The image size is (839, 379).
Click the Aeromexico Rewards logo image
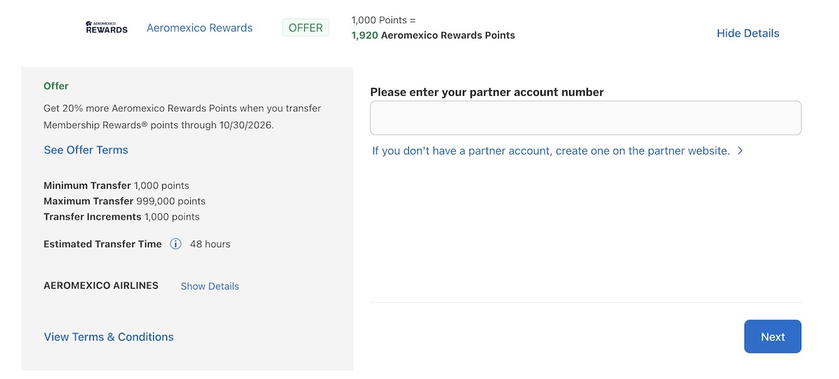point(106,27)
